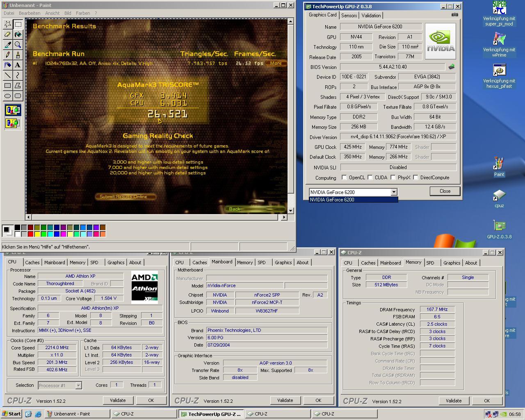Click Validate in the CPU-Z Memory window

click(x=454, y=401)
